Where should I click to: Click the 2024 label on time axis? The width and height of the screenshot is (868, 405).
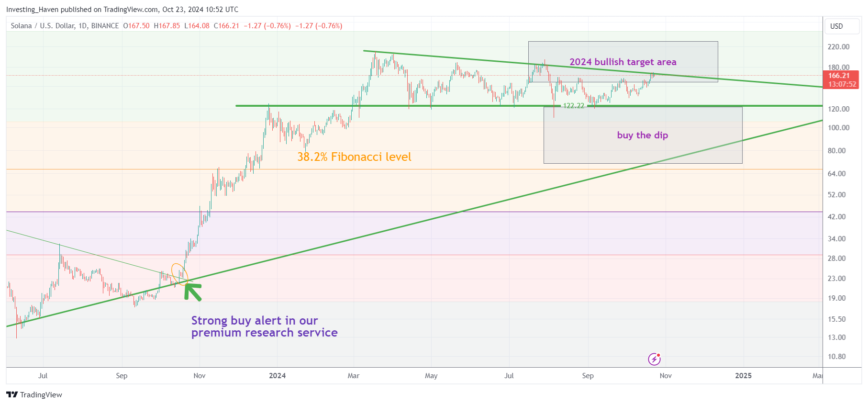277,376
